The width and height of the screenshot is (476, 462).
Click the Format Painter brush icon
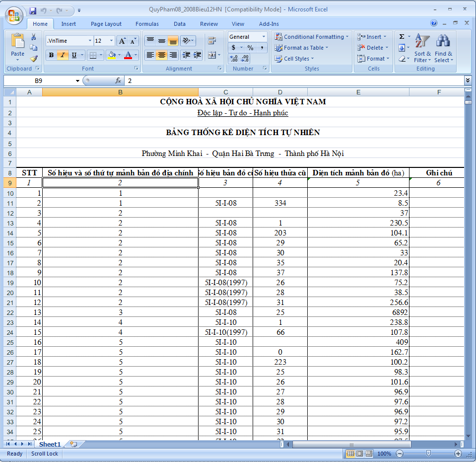pyautogui.click(x=34, y=58)
